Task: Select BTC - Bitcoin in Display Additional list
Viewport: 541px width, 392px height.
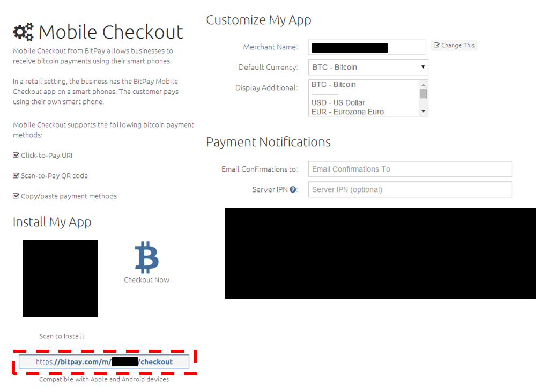Action: (334, 85)
